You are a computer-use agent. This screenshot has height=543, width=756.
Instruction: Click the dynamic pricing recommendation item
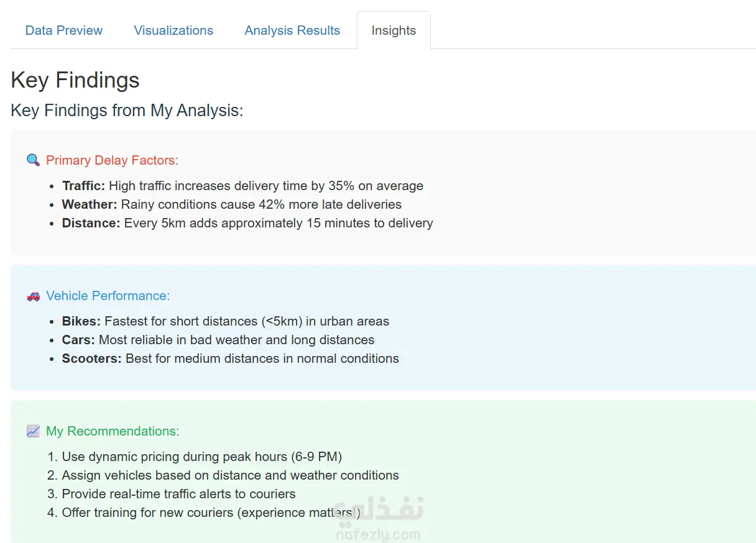[x=201, y=457]
